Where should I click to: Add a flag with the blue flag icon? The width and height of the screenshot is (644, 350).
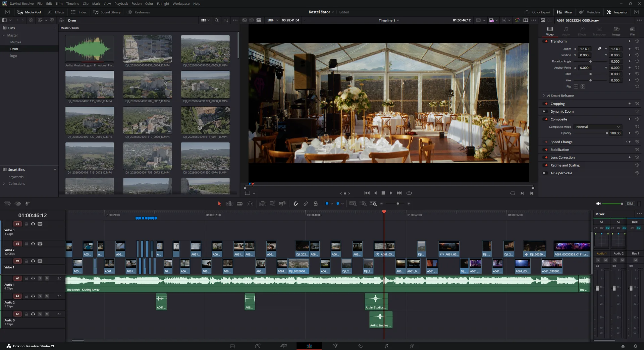(327, 203)
